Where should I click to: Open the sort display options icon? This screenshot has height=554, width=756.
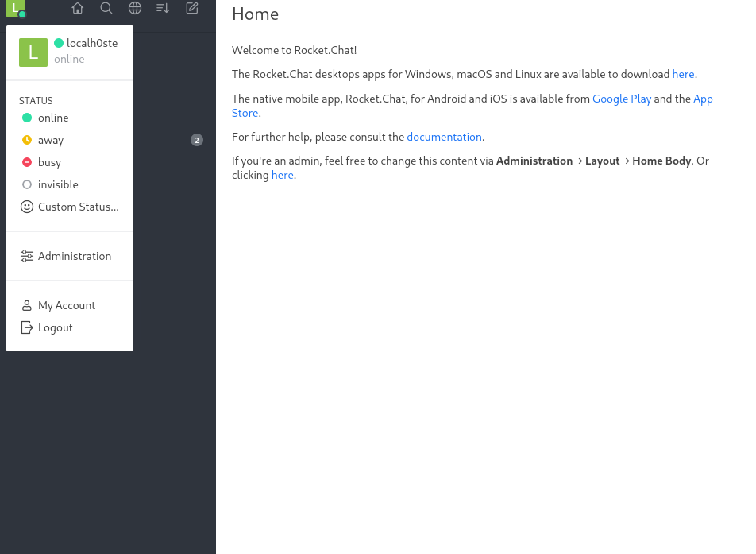coord(163,8)
